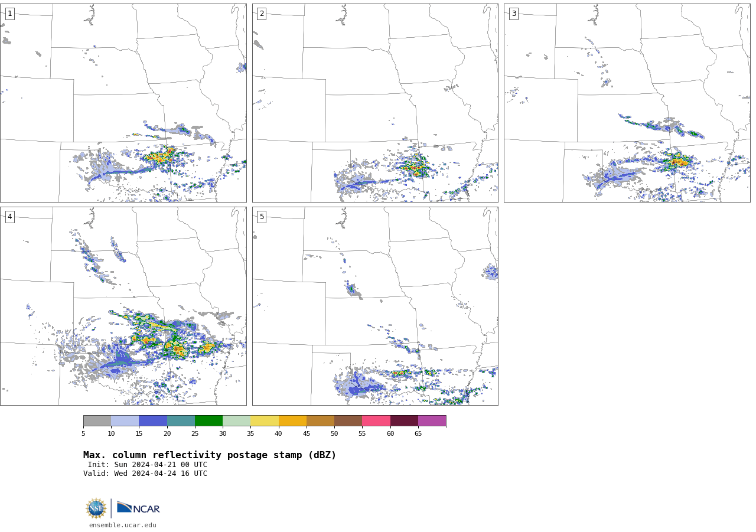This screenshot has width=756, height=532.
Task: Click the panel number 2 label
Action: point(262,14)
